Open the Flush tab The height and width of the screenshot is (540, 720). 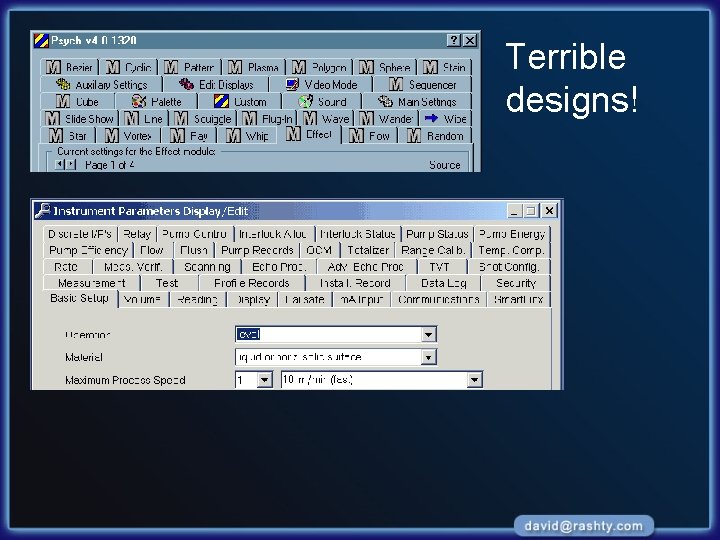point(194,250)
